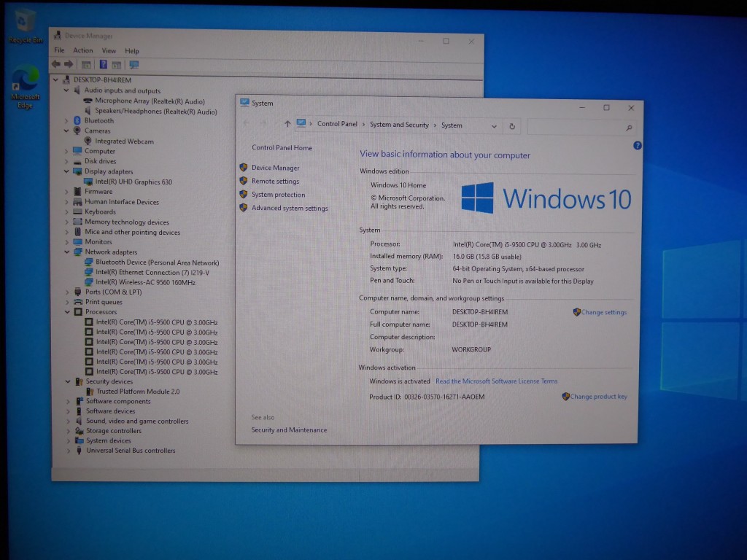Click Change settings for computer name
747x560 pixels.
point(603,312)
